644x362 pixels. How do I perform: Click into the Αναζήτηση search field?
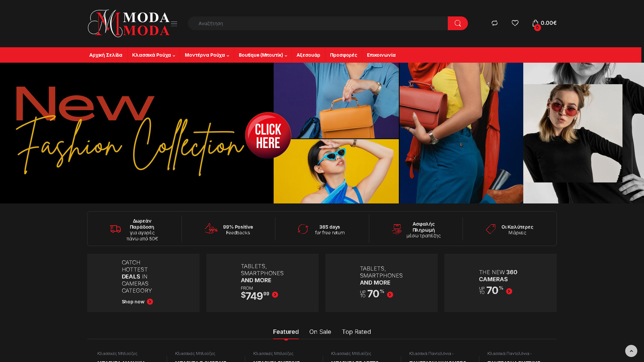pos(318,23)
